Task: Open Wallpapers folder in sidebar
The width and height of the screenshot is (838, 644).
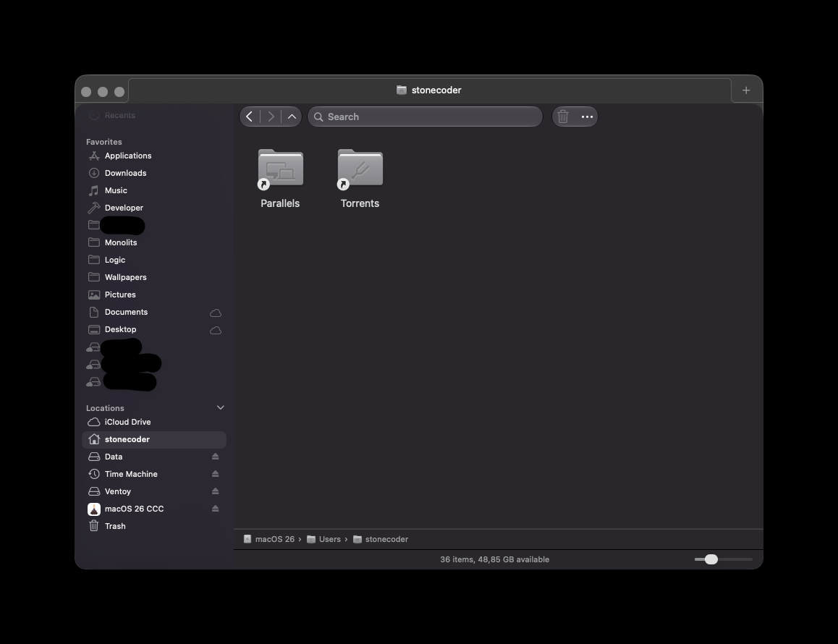Action: click(154, 277)
